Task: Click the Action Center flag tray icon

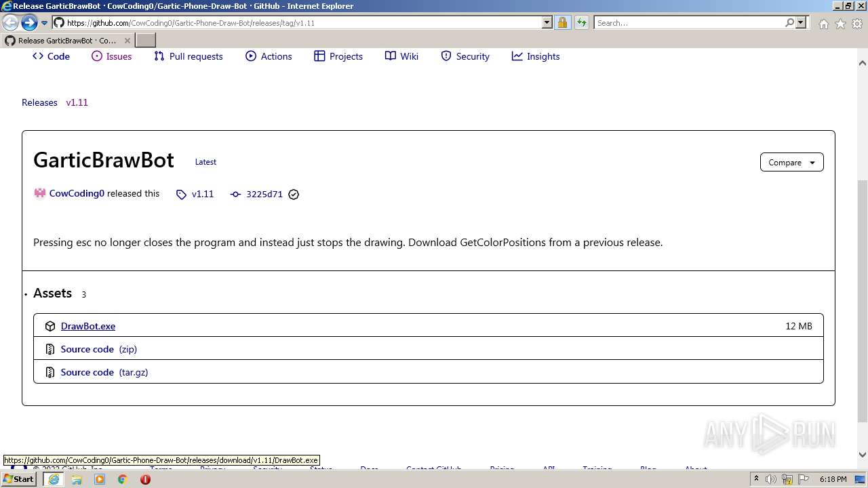Action: (x=804, y=479)
